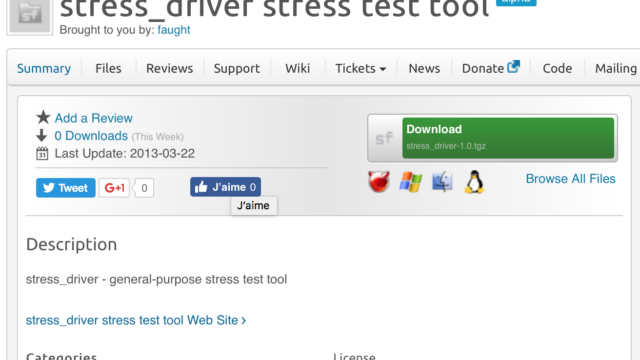Tweet about this project
The image size is (640, 360).
(66, 188)
